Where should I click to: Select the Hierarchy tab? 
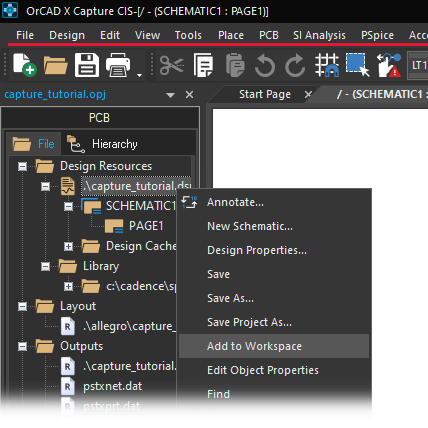coord(102,144)
